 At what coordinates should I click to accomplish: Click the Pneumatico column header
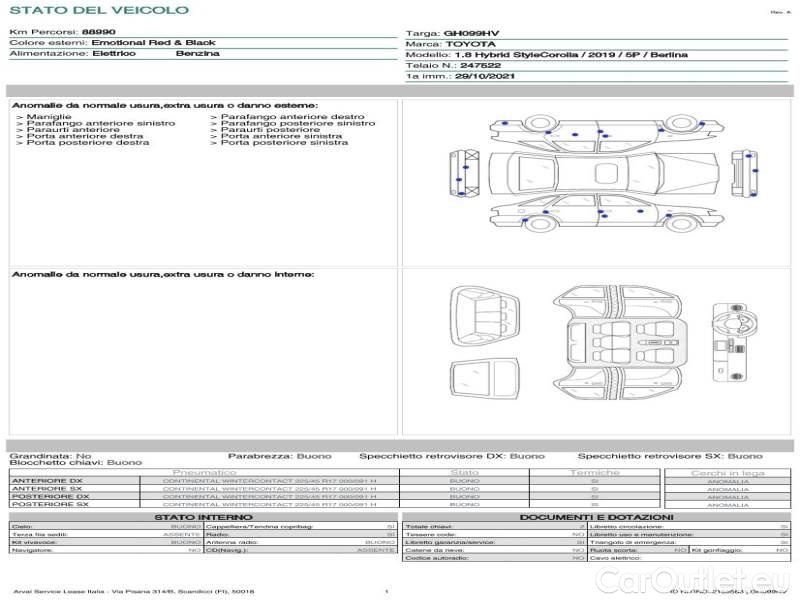click(205, 472)
